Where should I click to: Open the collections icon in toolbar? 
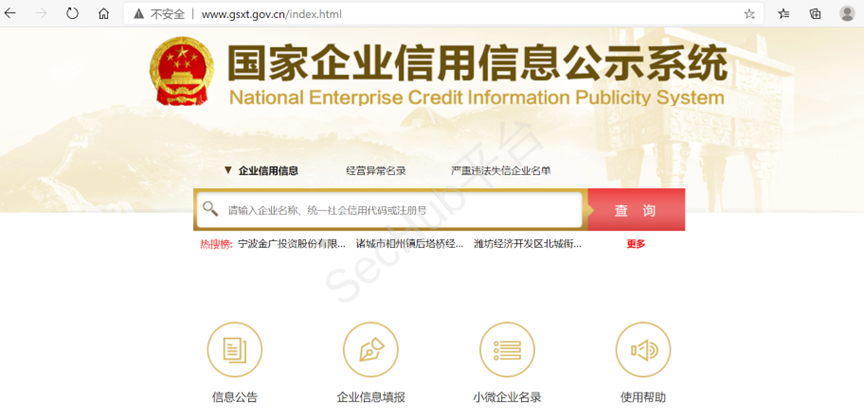815,14
